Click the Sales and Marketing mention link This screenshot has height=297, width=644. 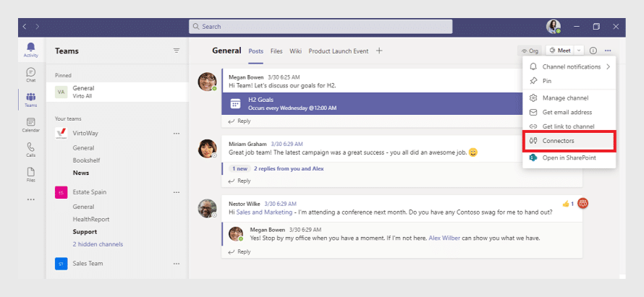[264, 212]
